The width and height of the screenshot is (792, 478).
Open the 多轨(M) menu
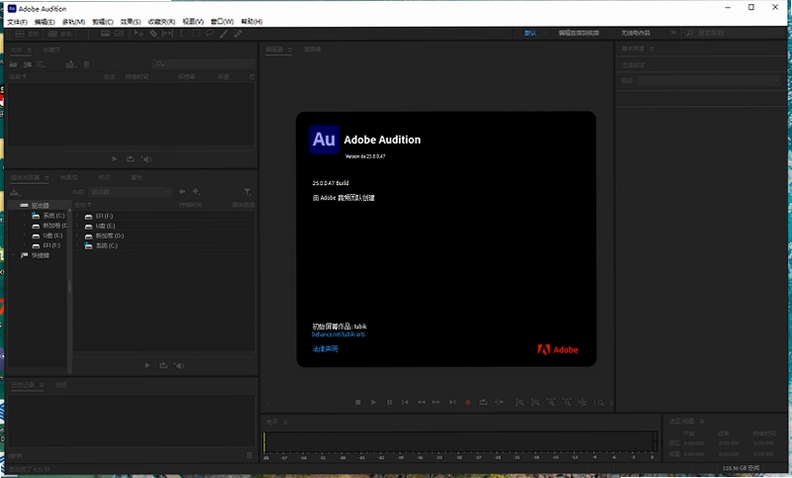(73, 22)
